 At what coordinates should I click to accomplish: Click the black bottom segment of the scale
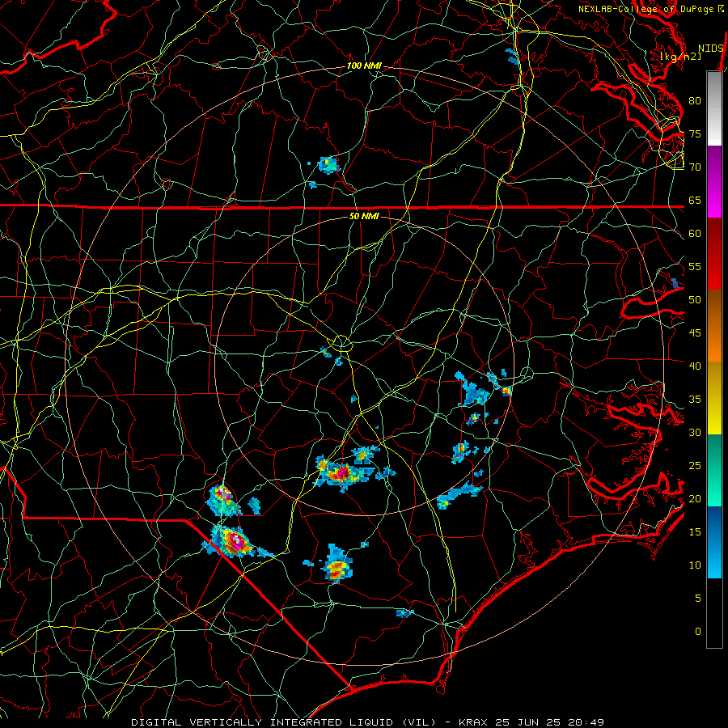coord(714,613)
